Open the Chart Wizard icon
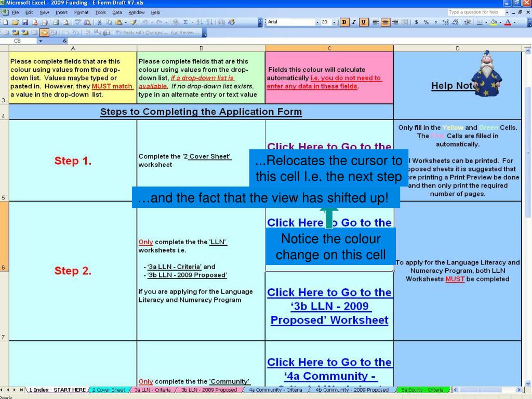Viewport: 532px width, 399px height. [221, 22]
